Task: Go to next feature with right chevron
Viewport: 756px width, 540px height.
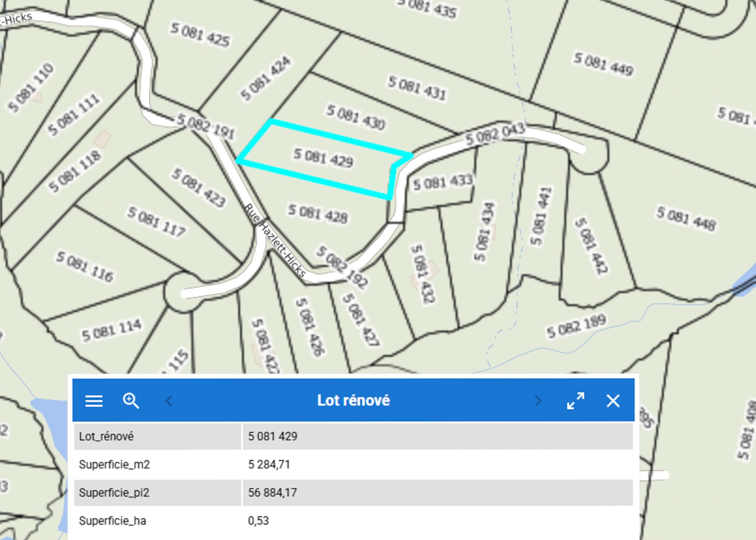Action: click(538, 401)
